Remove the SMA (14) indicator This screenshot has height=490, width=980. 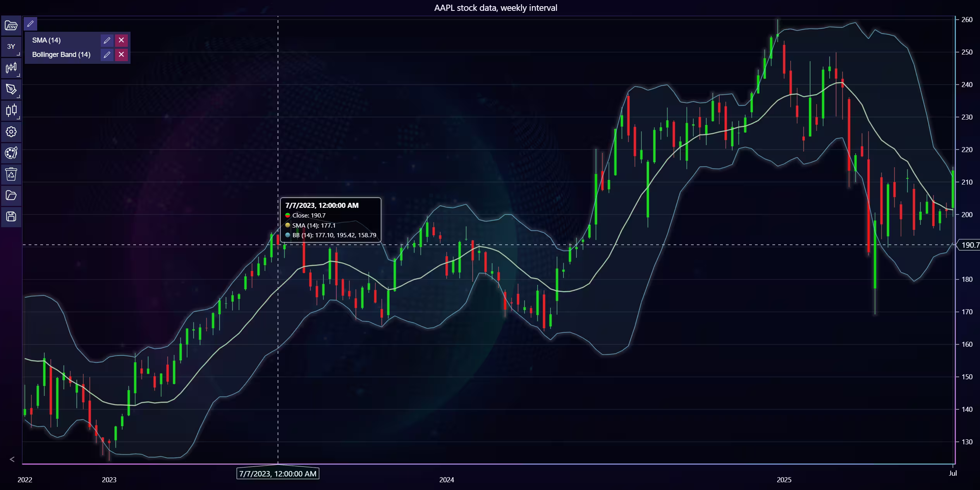pyautogui.click(x=121, y=40)
